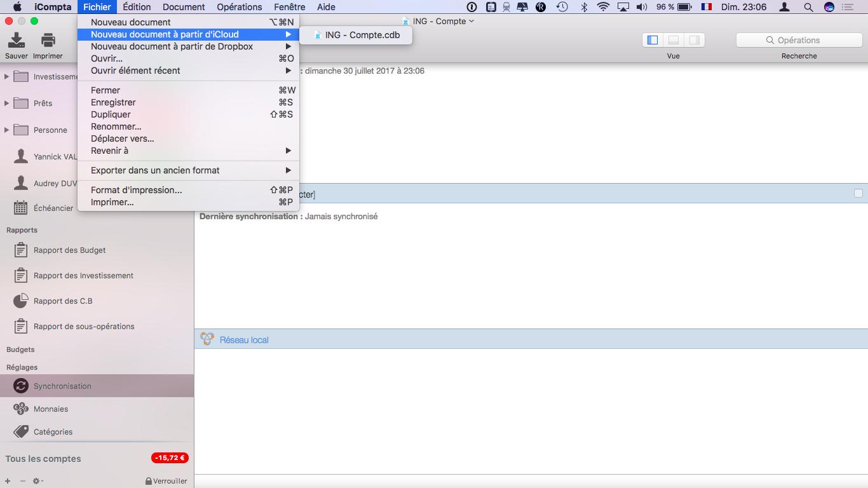Viewport: 868px width, 488px height.
Task: Click the Budgets section header
Action: tap(20, 349)
